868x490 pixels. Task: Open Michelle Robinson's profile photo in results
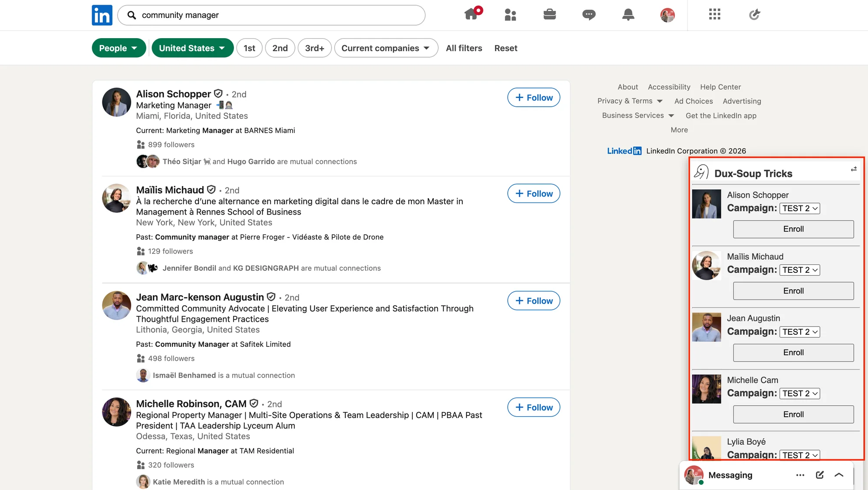coord(116,412)
